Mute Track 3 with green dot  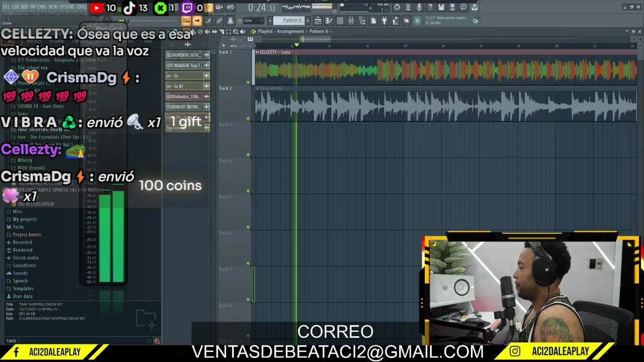pos(248,154)
